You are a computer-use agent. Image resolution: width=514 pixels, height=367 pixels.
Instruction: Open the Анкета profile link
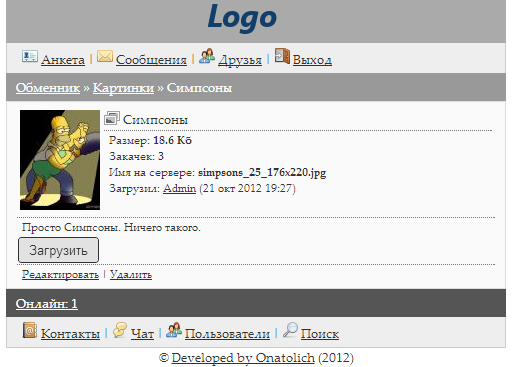point(63,60)
